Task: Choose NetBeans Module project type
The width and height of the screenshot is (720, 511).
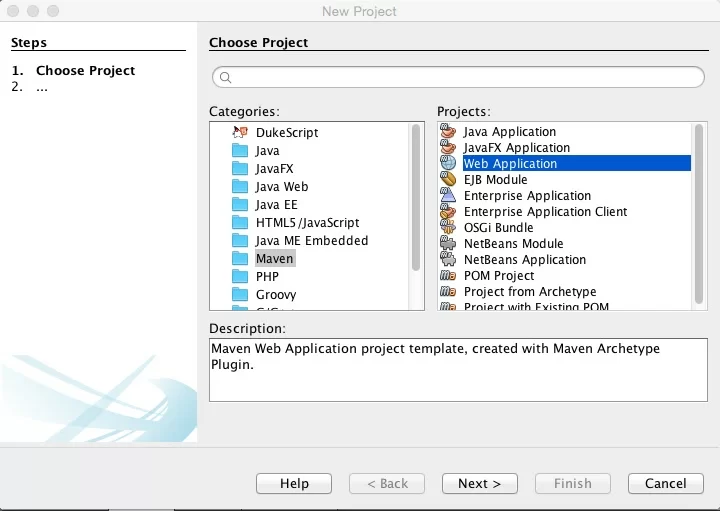Action: point(513,243)
